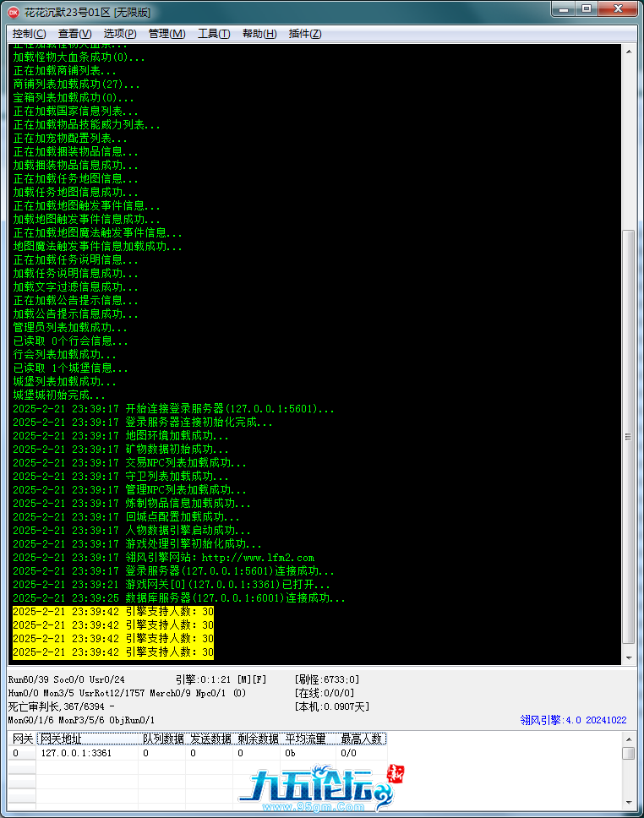Image resolution: width=644 pixels, height=818 pixels.
Task: Open the 管理(M) menu
Action: click(x=166, y=34)
